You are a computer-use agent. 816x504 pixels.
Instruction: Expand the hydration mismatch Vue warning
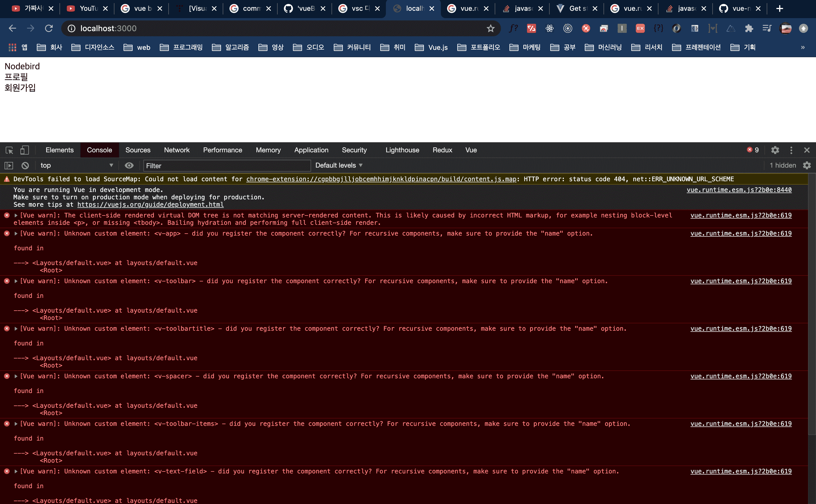[x=16, y=215]
